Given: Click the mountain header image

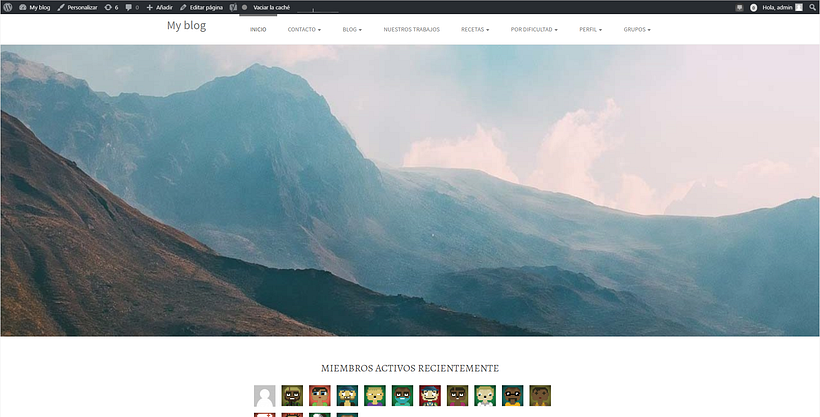Looking at the screenshot, I should tap(410, 190).
